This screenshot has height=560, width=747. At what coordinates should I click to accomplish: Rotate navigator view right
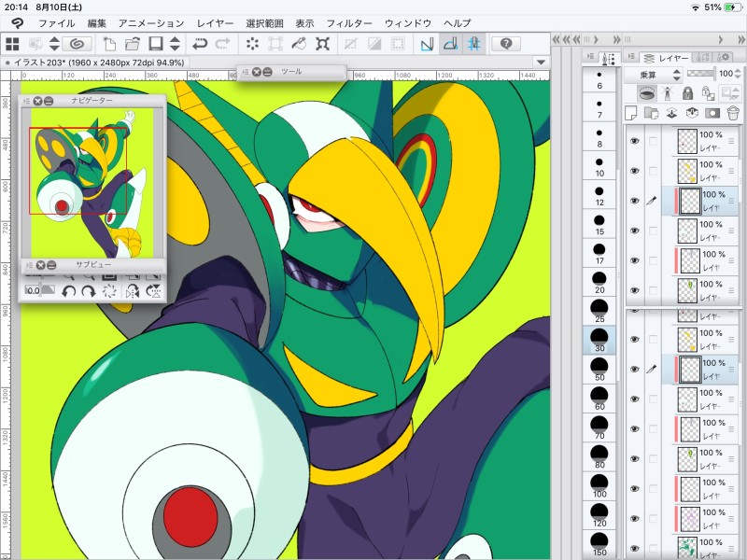[x=89, y=291]
